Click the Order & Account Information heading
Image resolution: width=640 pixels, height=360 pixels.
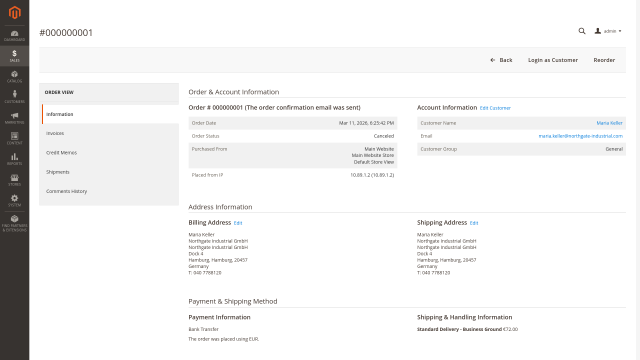click(233, 92)
